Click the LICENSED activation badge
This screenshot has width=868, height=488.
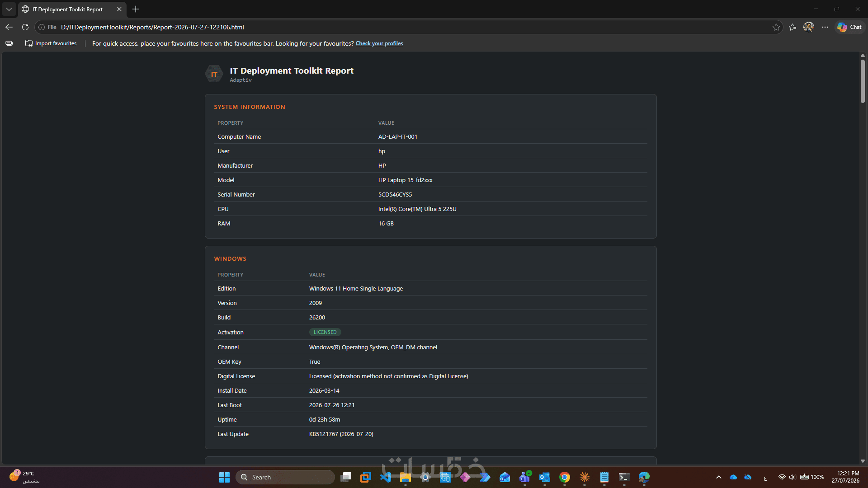click(x=325, y=332)
